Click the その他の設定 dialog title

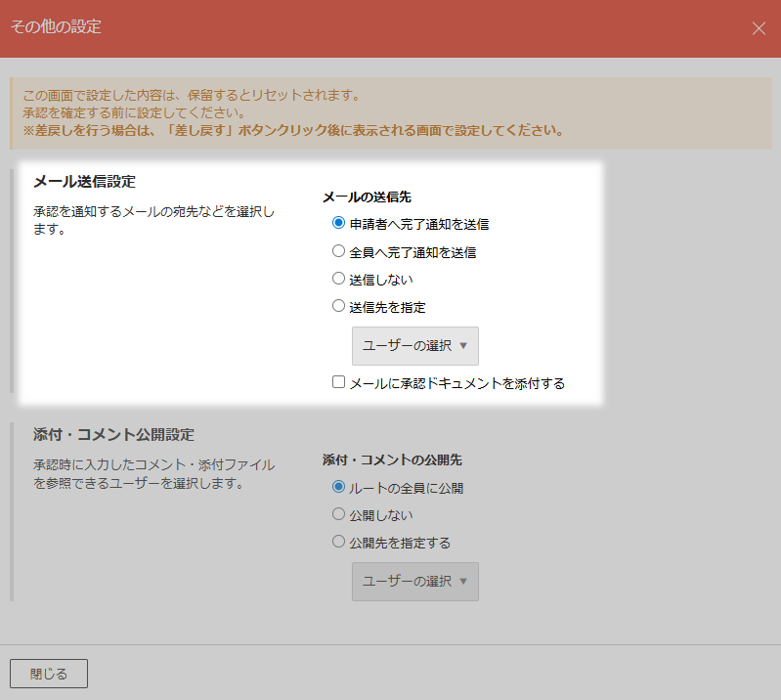(56, 27)
